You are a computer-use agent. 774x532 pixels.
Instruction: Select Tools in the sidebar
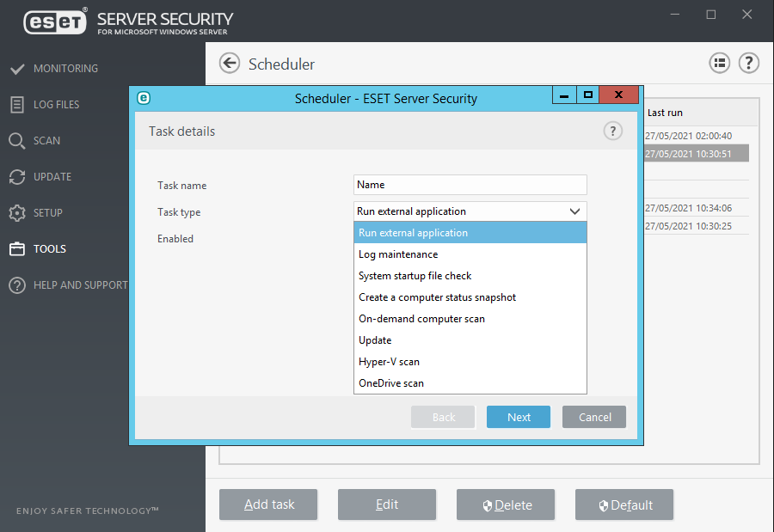pyautogui.click(x=49, y=248)
